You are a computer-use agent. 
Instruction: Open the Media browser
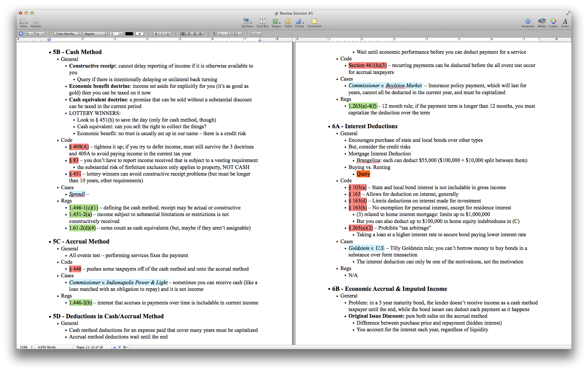point(542,23)
